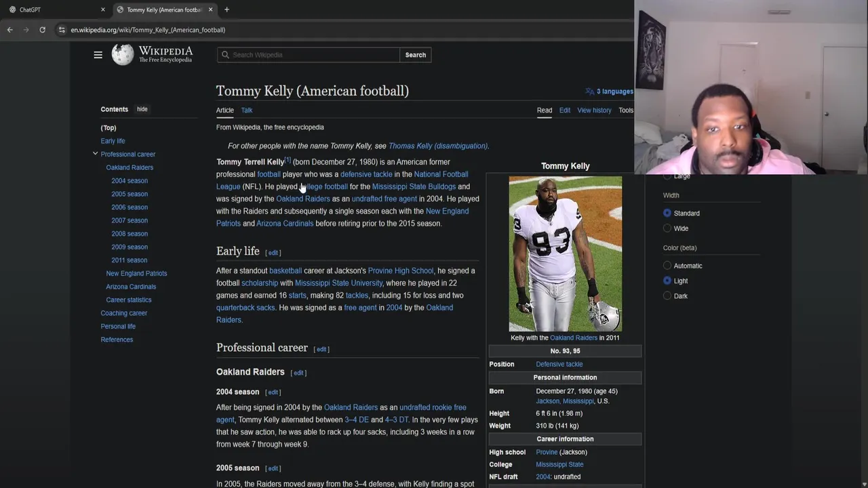Open the Wikipedia main menu hamburger icon
Screen dimensions: 868x488
[98, 55]
